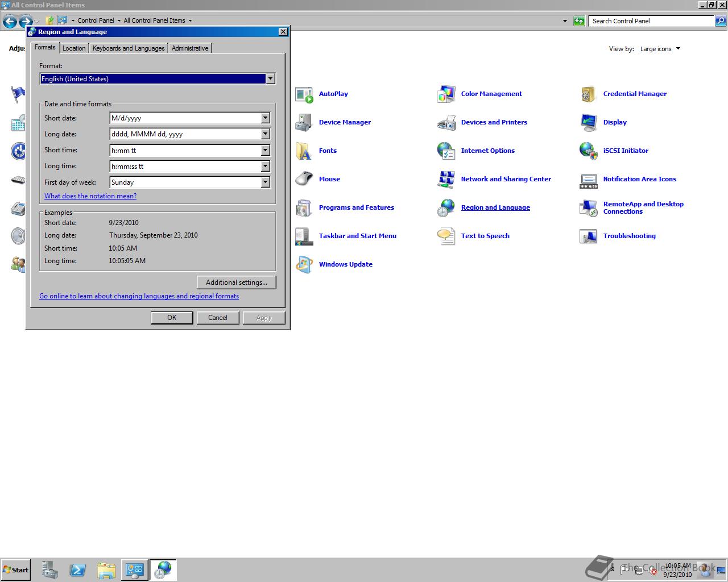Viewport: 728px width, 582px height.
Task: Switch to the Keyboards and Languages tab
Action: [129, 48]
